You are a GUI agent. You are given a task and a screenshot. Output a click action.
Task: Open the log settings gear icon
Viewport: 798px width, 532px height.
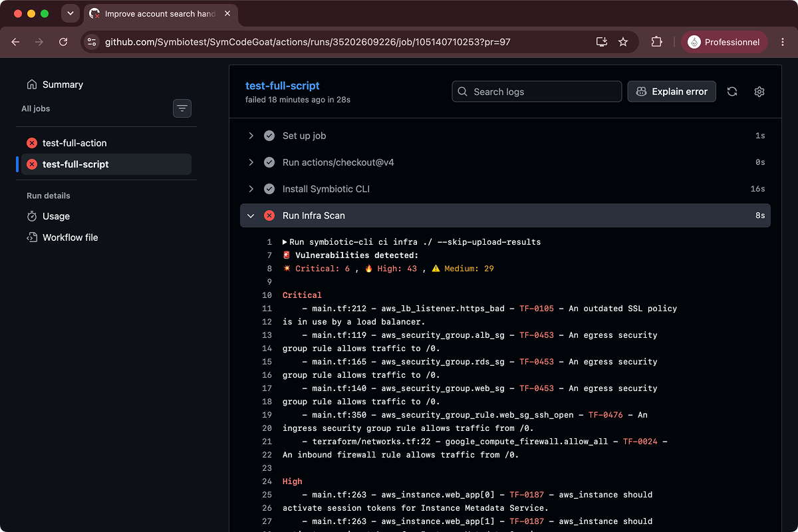pos(759,92)
